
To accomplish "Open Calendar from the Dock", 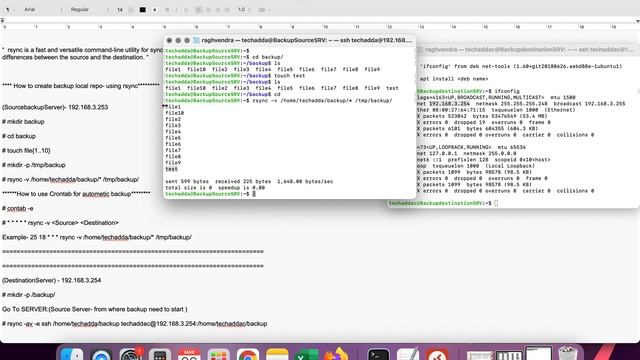I will coord(189,355).
